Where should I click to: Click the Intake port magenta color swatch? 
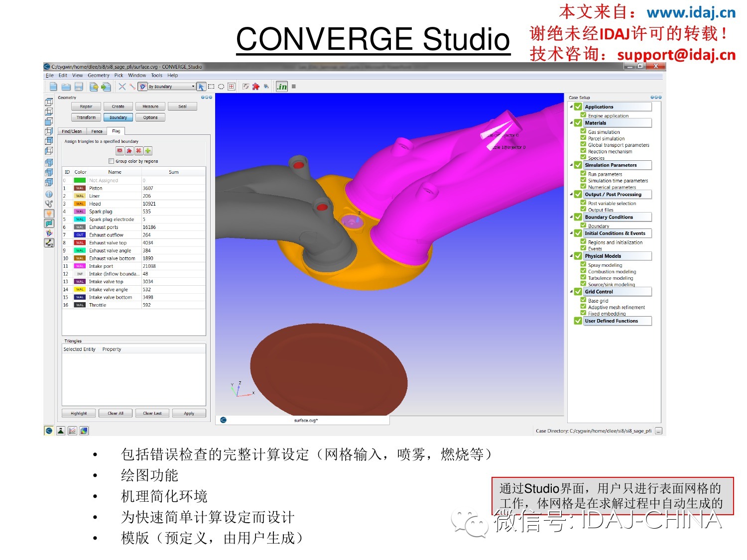click(x=80, y=266)
